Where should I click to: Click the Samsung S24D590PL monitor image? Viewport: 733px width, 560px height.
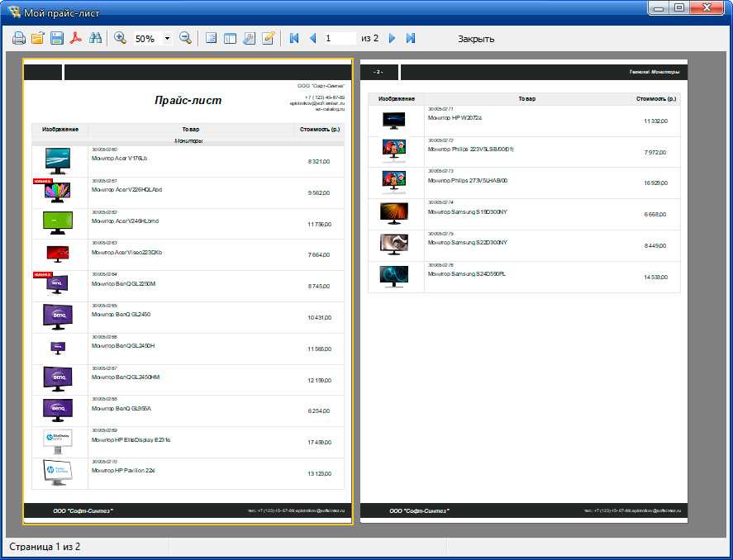pyautogui.click(x=393, y=277)
